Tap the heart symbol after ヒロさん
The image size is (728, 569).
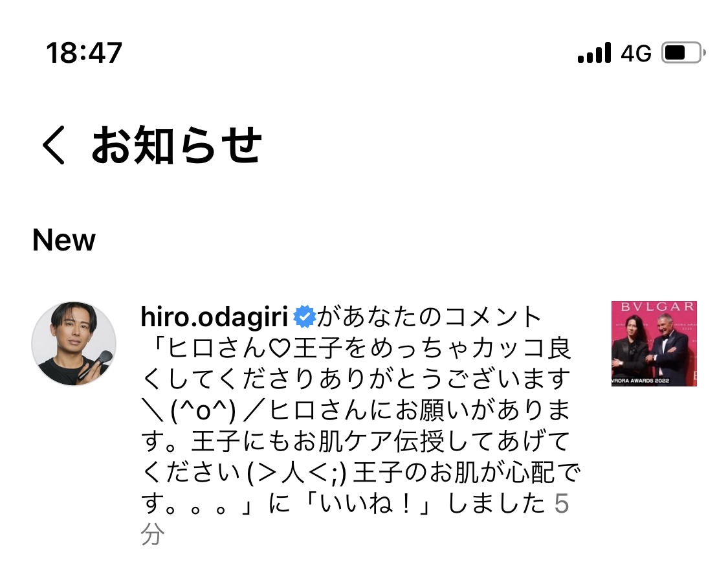click(x=280, y=348)
